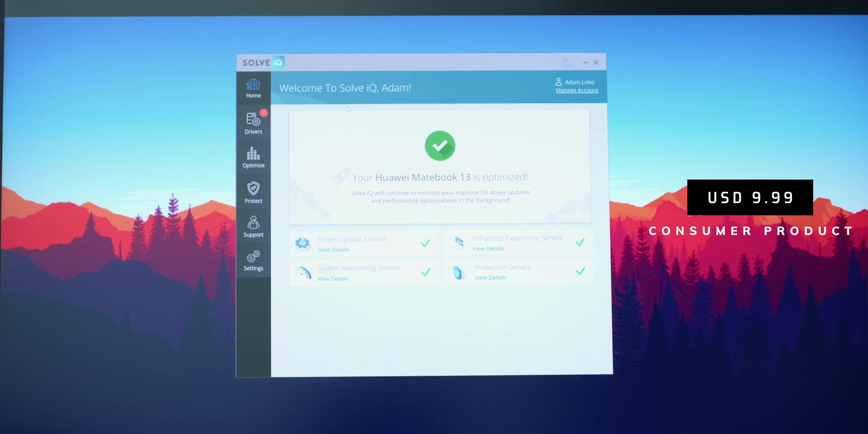868x434 pixels.
Task: Click the Adam Lobo account name
Action: click(580, 82)
